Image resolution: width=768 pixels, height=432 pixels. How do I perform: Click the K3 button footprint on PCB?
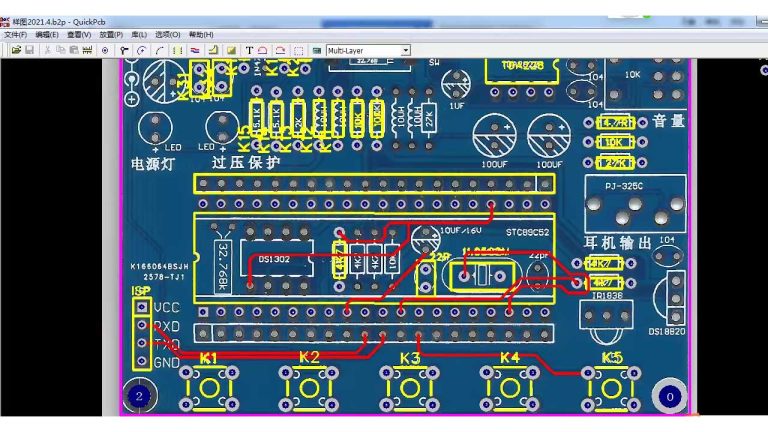coord(410,385)
